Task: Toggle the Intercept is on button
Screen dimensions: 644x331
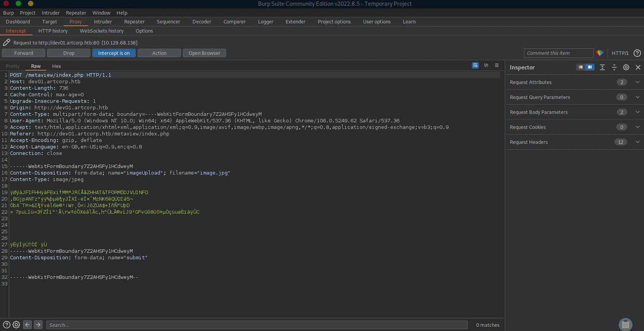Action: click(114, 53)
